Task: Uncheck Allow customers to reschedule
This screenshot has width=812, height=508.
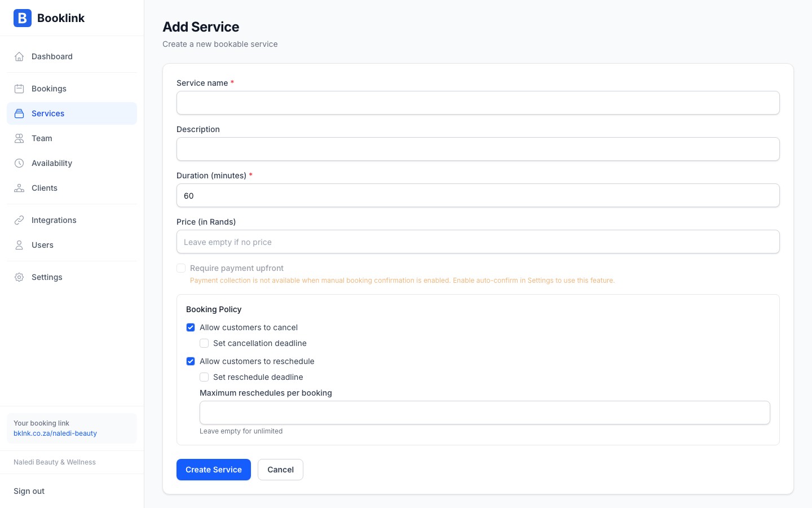Action: coord(191,361)
